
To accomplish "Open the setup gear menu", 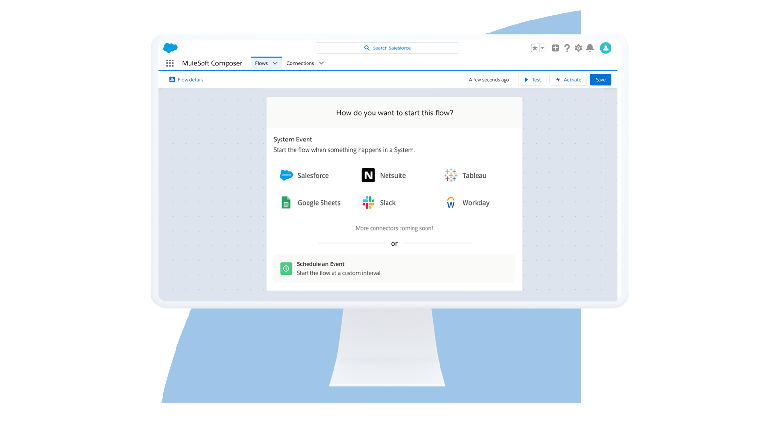I will 578,48.
